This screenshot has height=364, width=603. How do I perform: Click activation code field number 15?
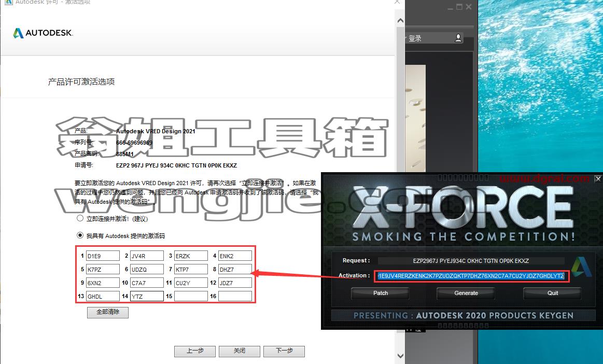(x=191, y=296)
